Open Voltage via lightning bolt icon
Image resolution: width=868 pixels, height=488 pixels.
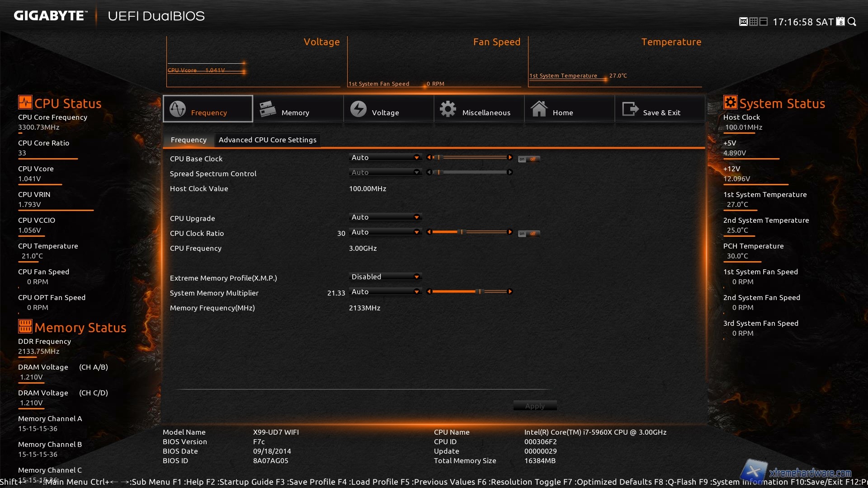[x=359, y=109]
